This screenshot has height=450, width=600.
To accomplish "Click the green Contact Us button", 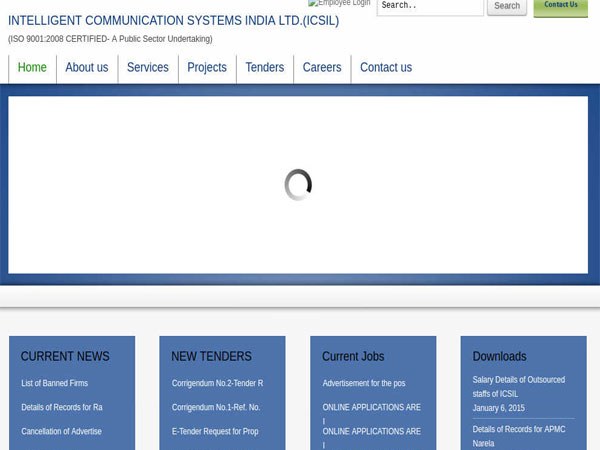I will pos(560,6).
